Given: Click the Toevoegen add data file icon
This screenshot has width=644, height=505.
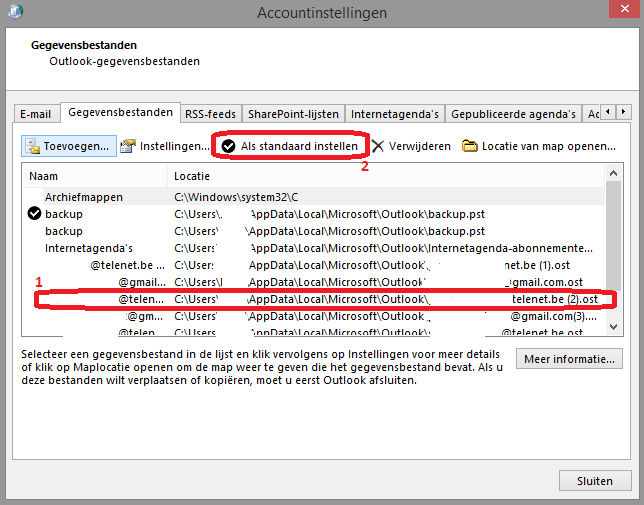Looking at the screenshot, I should pyautogui.click(x=33, y=146).
